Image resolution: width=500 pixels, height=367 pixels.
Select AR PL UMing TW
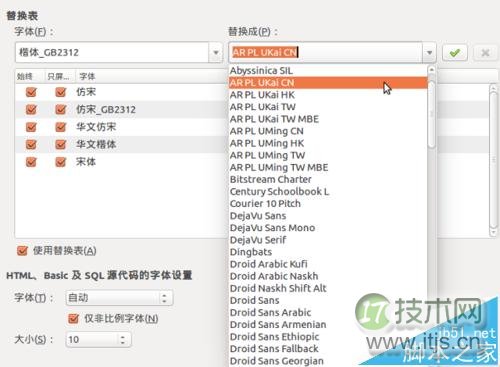[x=328, y=155]
